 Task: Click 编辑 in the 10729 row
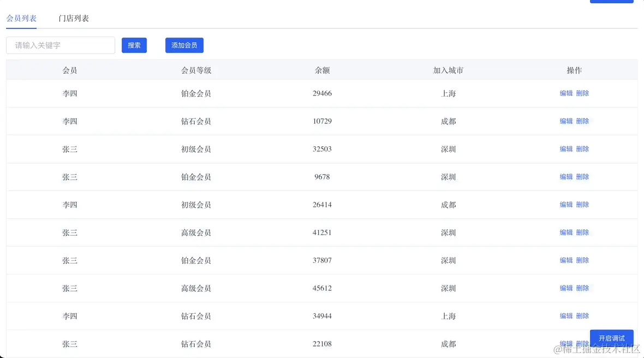click(x=566, y=121)
